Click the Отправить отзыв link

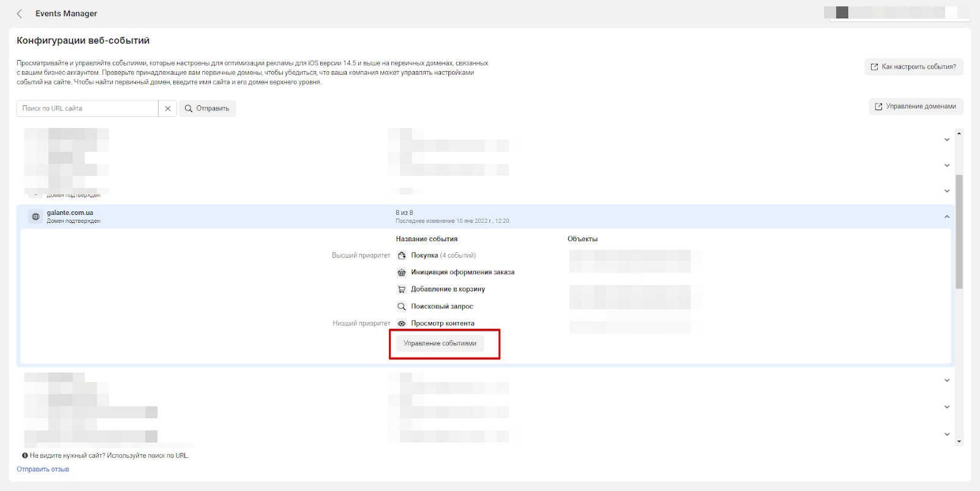pos(43,470)
